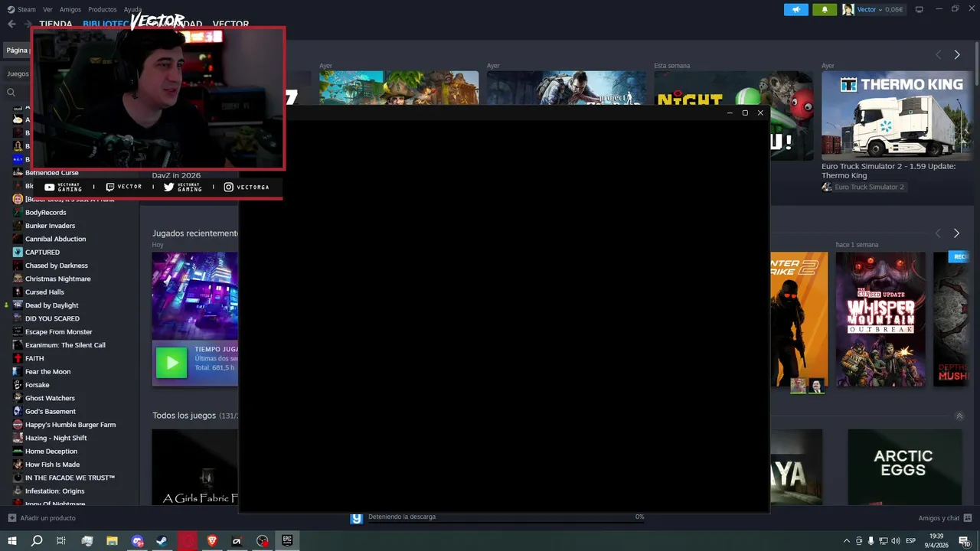Go back with the navigation arrow
The height and width of the screenshot is (551, 980).
pyautogui.click(x=11, y=24)
